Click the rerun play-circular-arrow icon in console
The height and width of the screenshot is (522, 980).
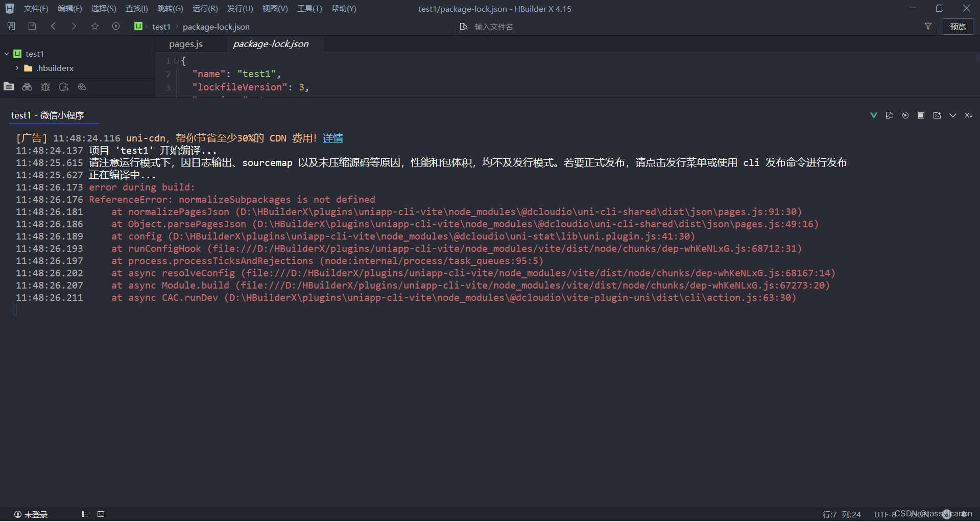coord(905,115)
